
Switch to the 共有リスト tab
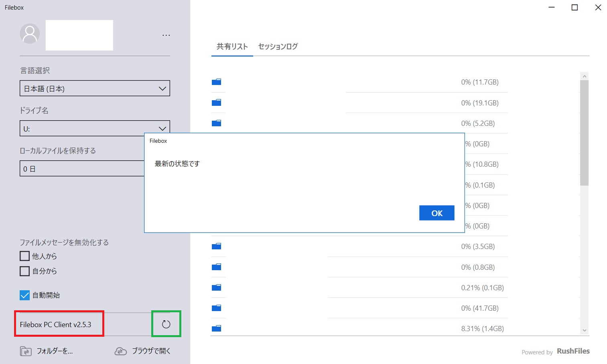[232, 47]
